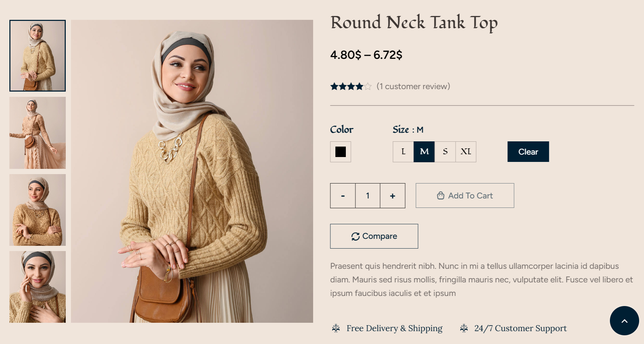This screenshot has width=644, height=344.
Task: Open the third thumbnail with crossed arms
Action: (38, 210)
